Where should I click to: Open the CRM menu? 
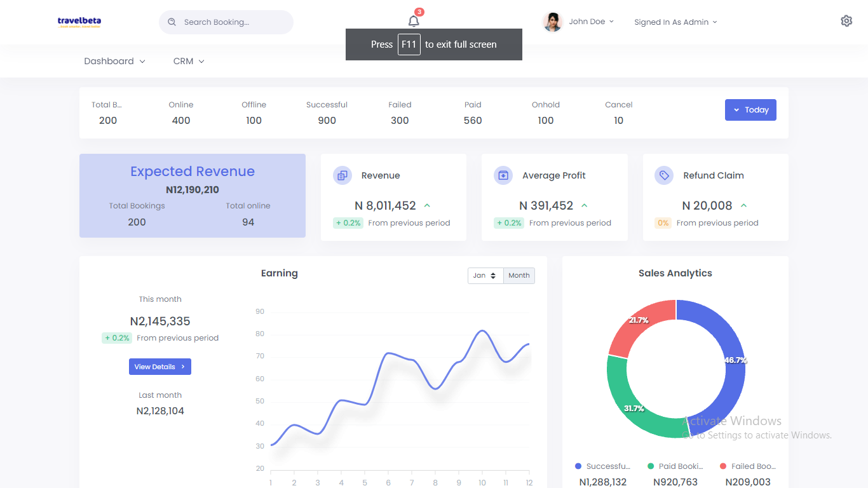[x=189, y=62]
